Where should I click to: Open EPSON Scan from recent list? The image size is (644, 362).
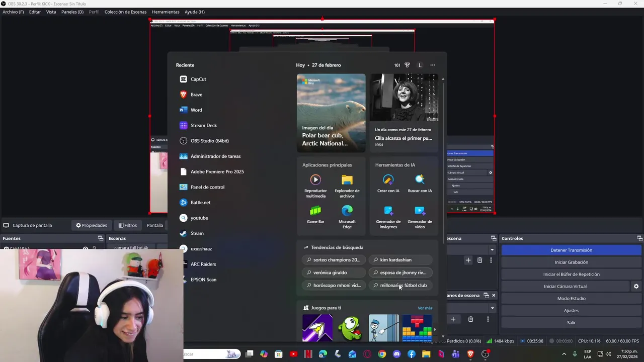pyautogui.click(x=198, y=280)
